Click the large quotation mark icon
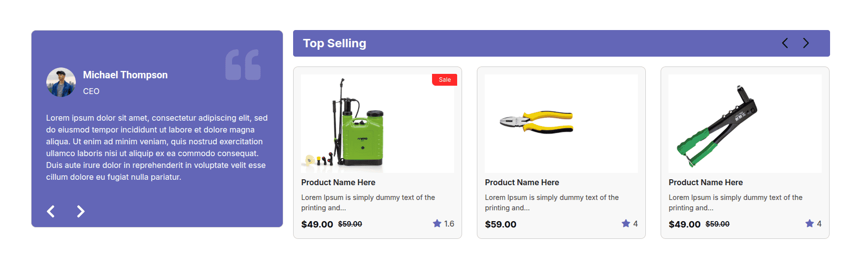Screen dimensions: 868x263 pyautogui.click(x=243, y=65)
